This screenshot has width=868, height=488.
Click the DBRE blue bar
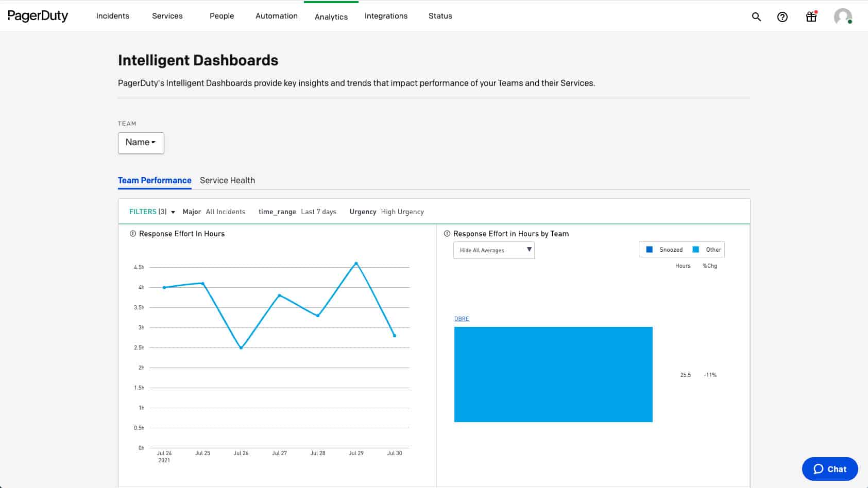(553, 374)
